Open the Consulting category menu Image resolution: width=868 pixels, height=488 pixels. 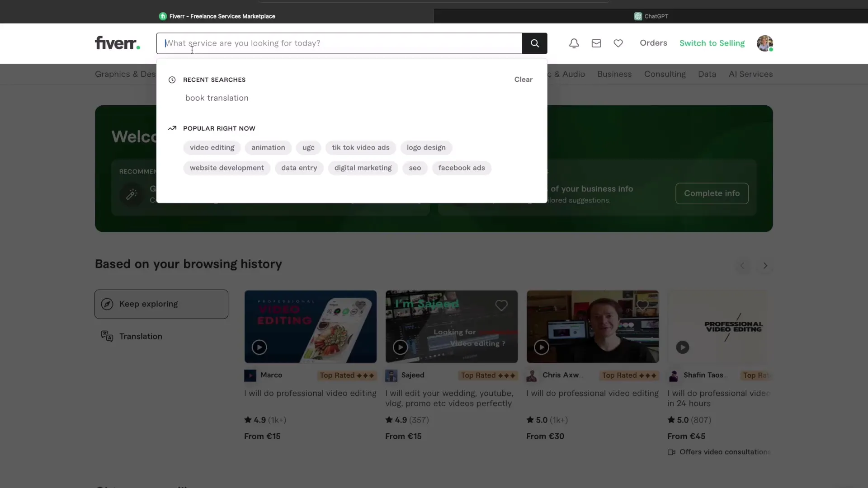665,74
